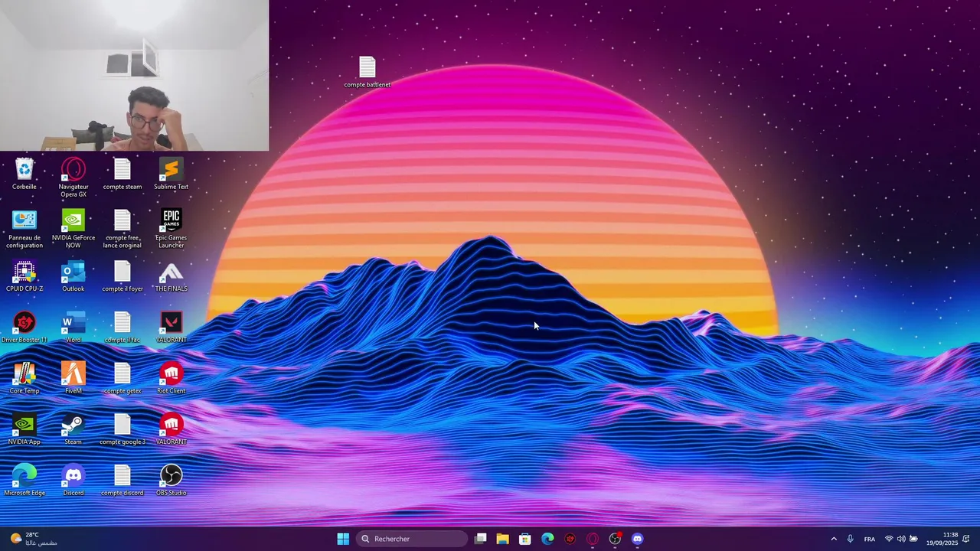Open the Windows Start menu
The width and height of the screenshot is (980, 551).
(x=343, y=539)
